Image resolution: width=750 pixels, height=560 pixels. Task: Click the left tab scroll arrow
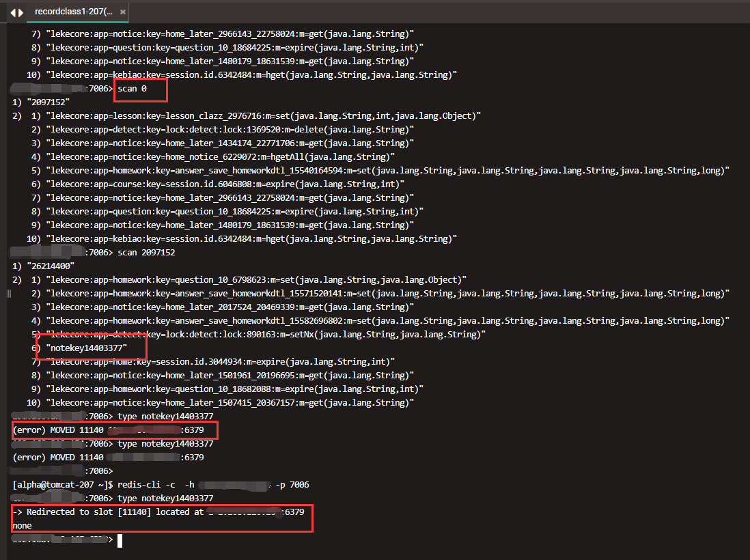(x=13, y=12)
